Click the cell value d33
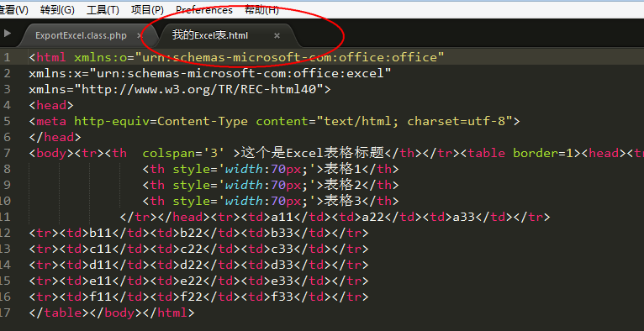The image size is (644, 331). (x=282, y=265)
